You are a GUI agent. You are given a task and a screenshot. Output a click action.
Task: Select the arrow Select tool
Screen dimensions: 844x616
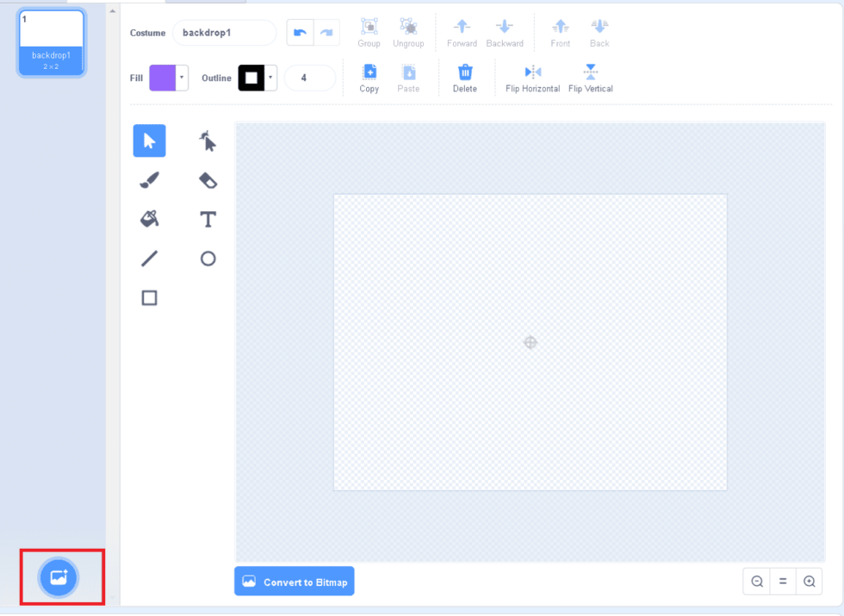149,140
